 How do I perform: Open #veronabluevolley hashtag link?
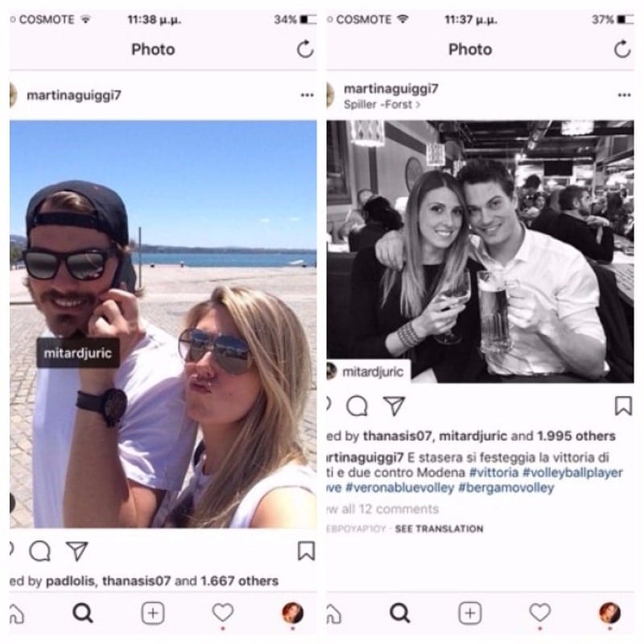(400, 488)
